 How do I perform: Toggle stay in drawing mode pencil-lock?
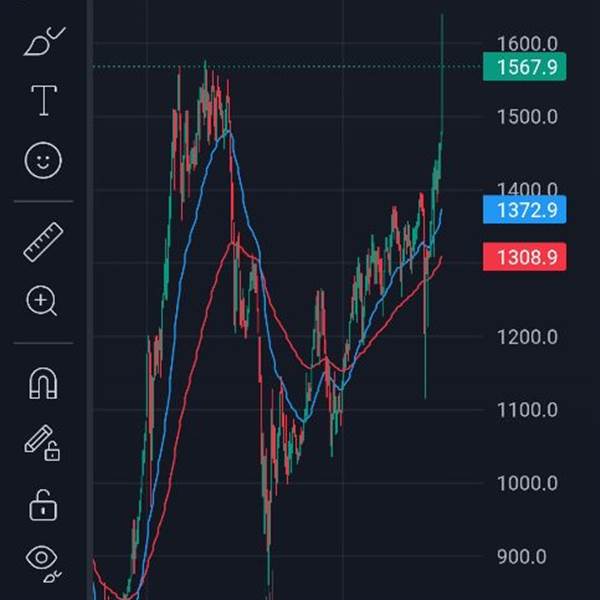(42, 442)
